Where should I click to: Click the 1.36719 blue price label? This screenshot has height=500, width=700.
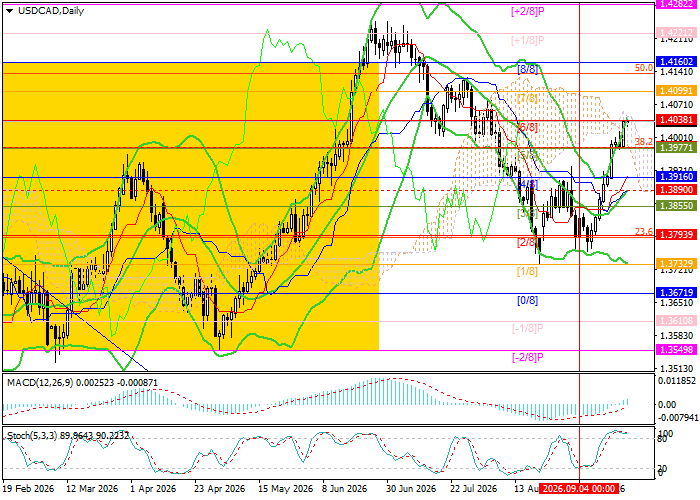(x=676, y=293)
